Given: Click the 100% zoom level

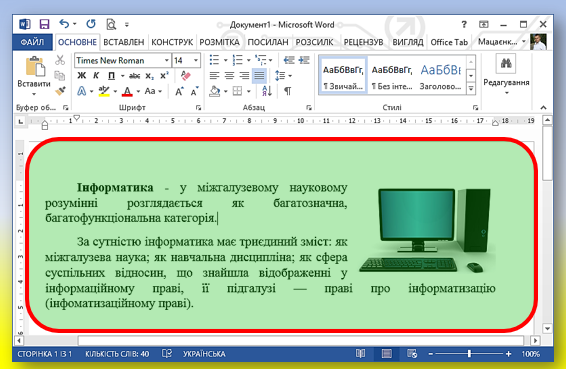Looking at the screenshot, I should pyautogui.click(x=531, y=354).
